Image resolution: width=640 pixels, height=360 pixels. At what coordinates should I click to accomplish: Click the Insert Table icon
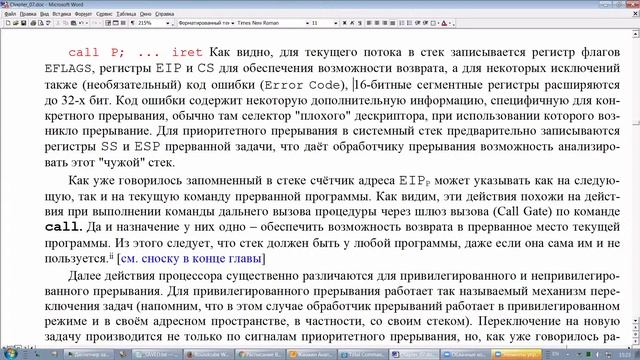tap(116, 23)
